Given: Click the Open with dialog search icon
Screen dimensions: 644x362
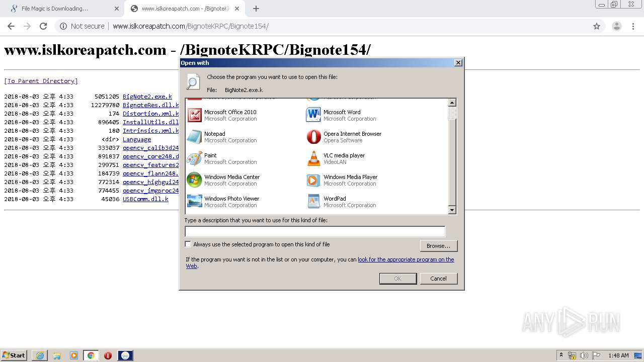Looking at the screenshot, I should point(193,82).
